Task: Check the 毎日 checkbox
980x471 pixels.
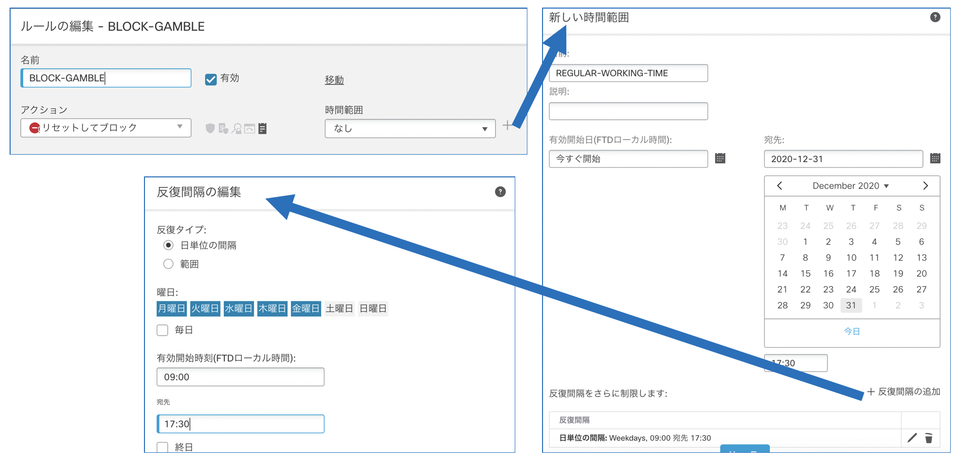Action: tap(163, 330)
